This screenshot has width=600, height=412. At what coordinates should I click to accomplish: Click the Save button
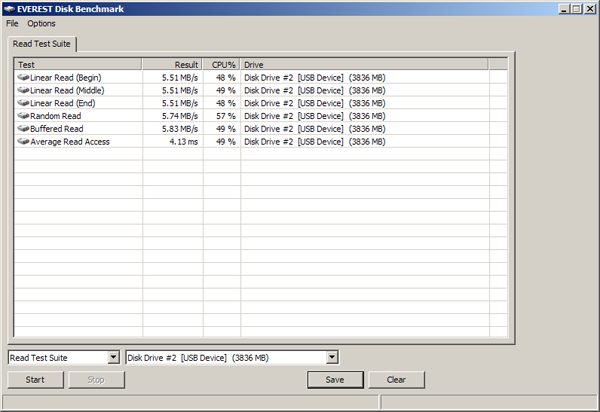tap(335, 380)
